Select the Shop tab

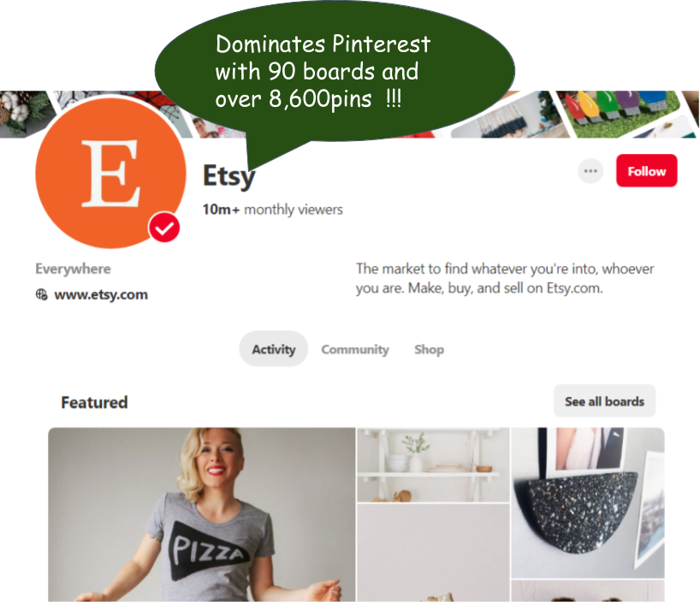[429, 350]
